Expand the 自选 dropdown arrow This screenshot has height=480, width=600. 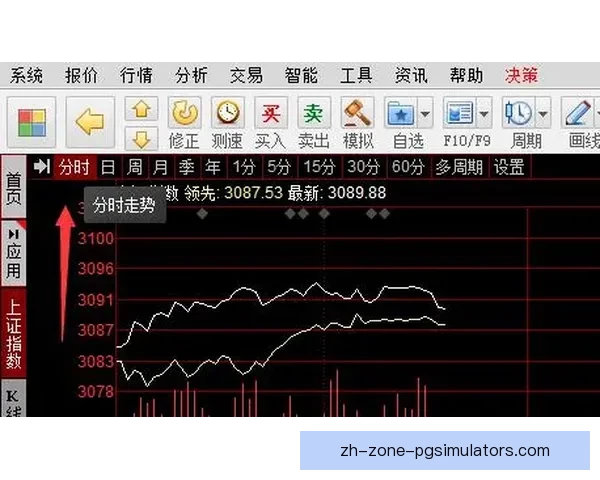point(425,113)
